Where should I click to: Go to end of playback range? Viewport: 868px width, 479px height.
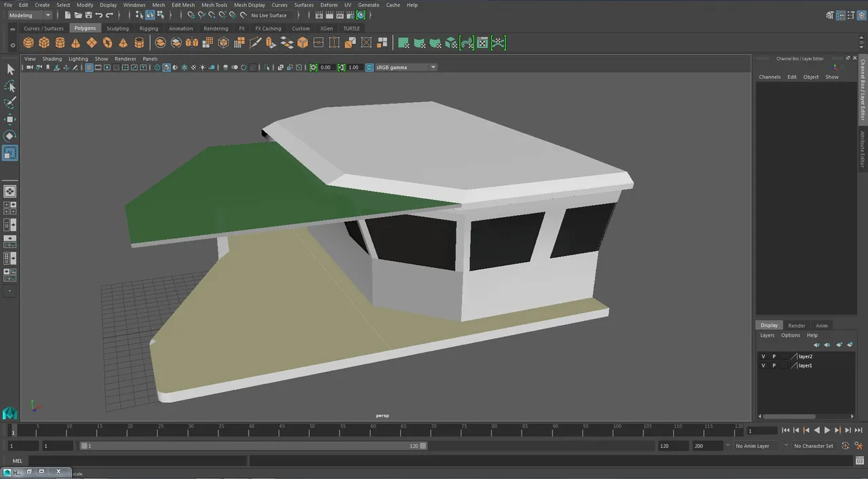859,430
